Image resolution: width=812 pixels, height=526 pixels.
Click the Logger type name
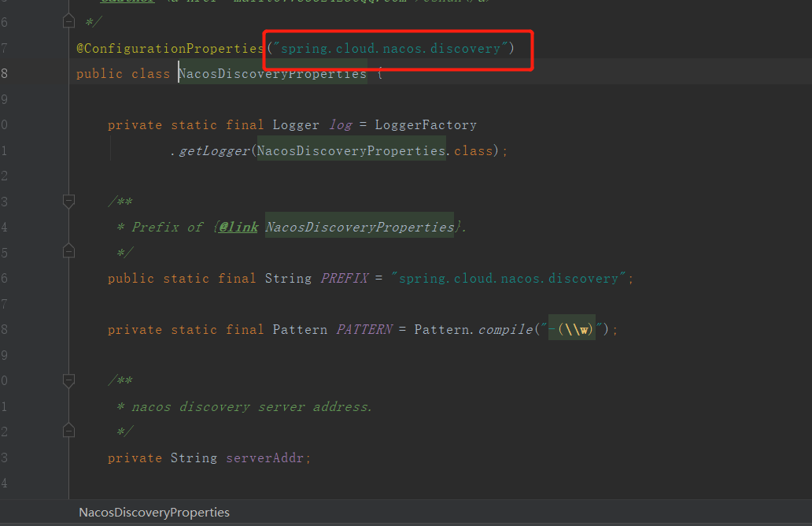click(296, 125)
